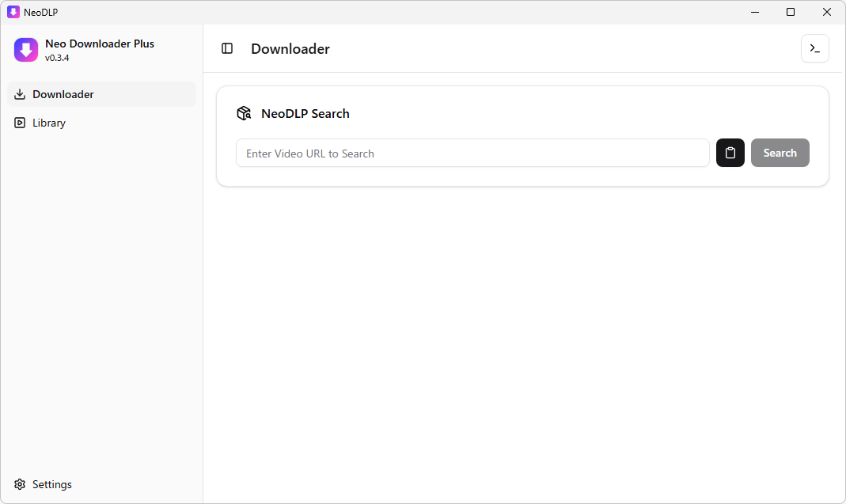The image size is (846, 504).
Task: Close the NeoDLP window
Action: [x=827, y=12]
